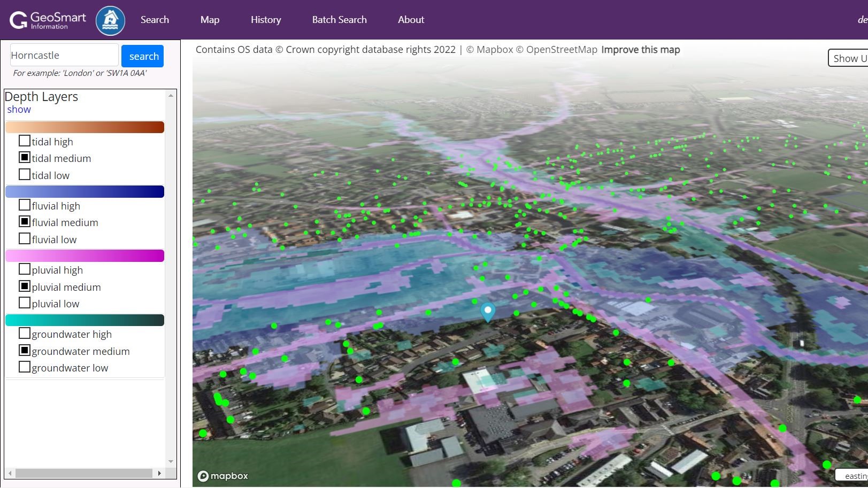The width and height of the screenshot is (868, 488).
Task: Enable the pluvial high checkbox
Action: pyautogui.click(x=24, y=269)
